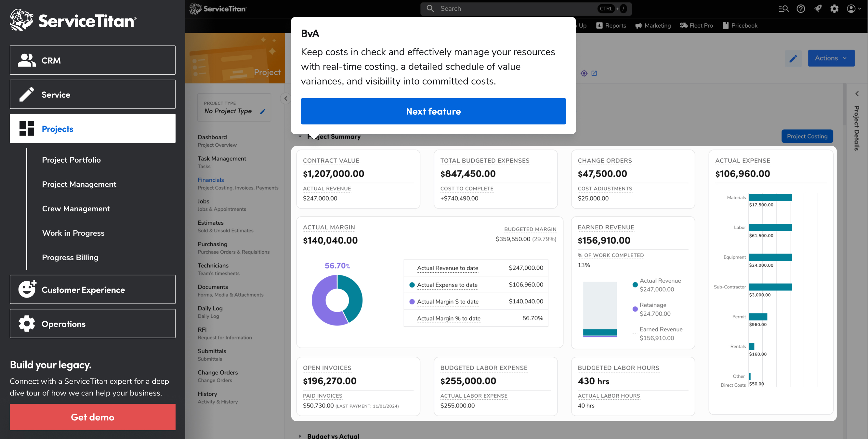Click the Next feature button
This screenshot has width=868, height=439.
coord(433,111)
